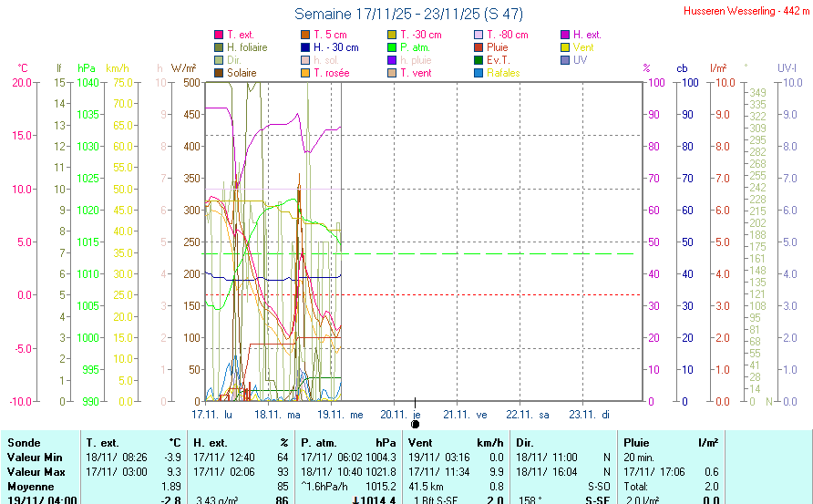Screen dimensions: 813x504
Task: Click the Pluie red legend swatch
Action: [479, 47]
